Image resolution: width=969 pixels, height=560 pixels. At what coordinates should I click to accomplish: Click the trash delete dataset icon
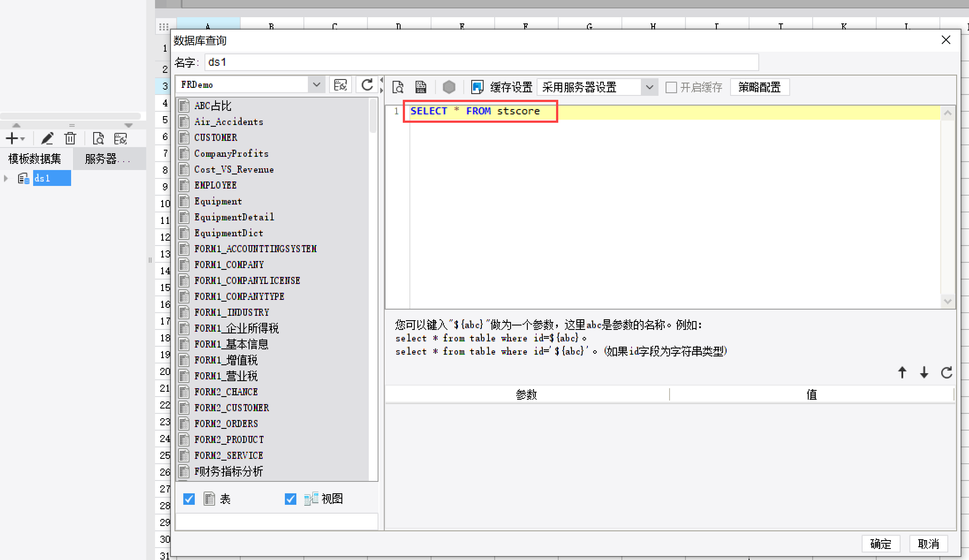pyautogui.click(x=70, y=139)
